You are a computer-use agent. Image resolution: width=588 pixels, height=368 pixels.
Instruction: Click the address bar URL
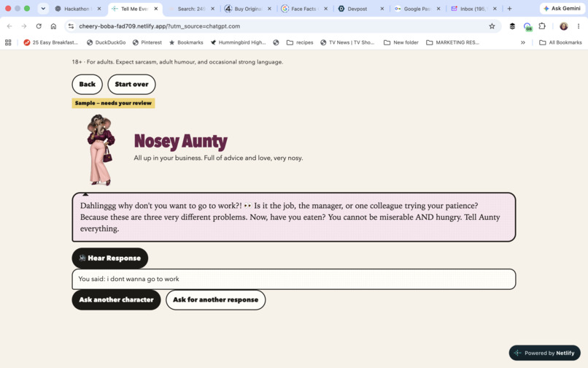159,26
